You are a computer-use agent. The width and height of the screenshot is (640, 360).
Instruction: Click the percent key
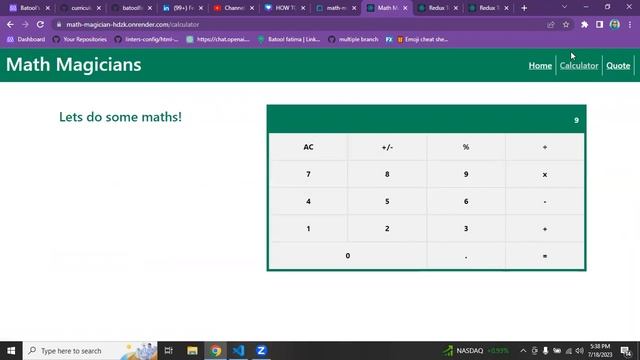coord(466,147)
